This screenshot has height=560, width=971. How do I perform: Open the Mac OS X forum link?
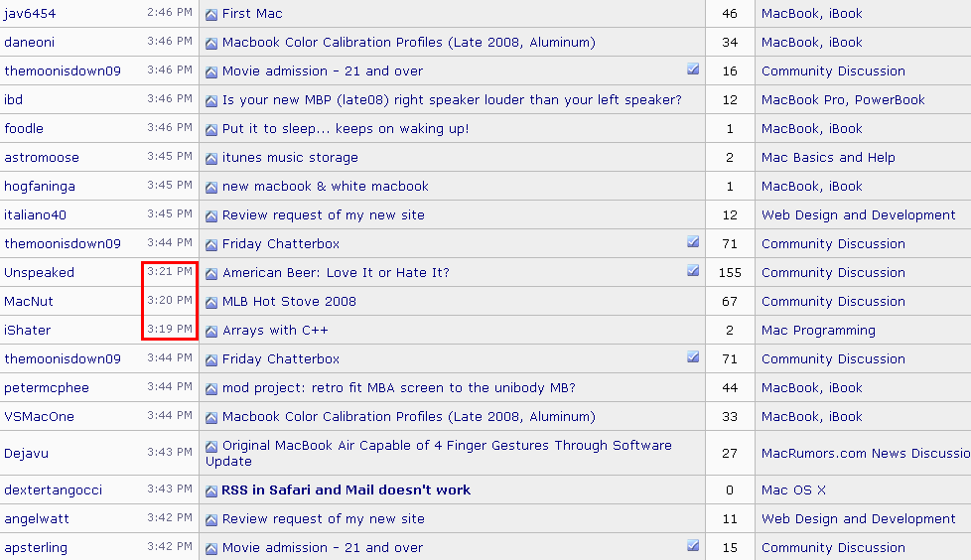click(x=793, y=490)
